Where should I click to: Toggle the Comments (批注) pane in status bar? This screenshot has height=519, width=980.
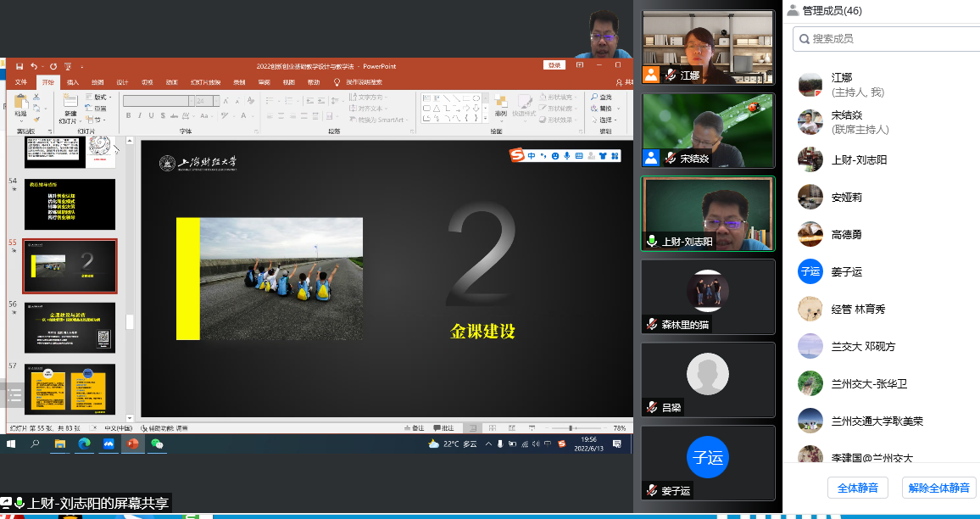(444, 427)
